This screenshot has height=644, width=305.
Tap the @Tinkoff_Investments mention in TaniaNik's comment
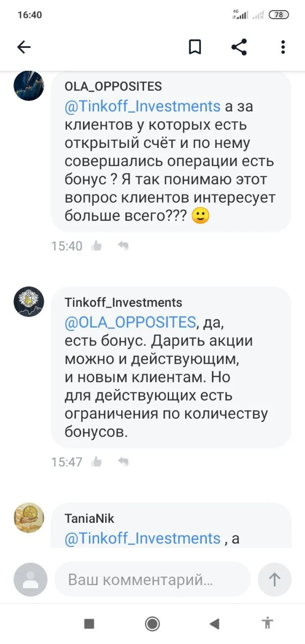click(x=143, y=538)
